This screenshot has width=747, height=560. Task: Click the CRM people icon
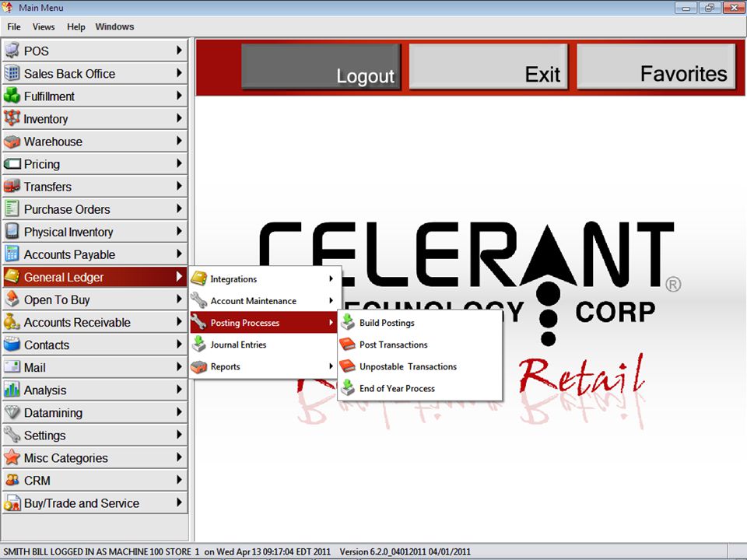12,481
